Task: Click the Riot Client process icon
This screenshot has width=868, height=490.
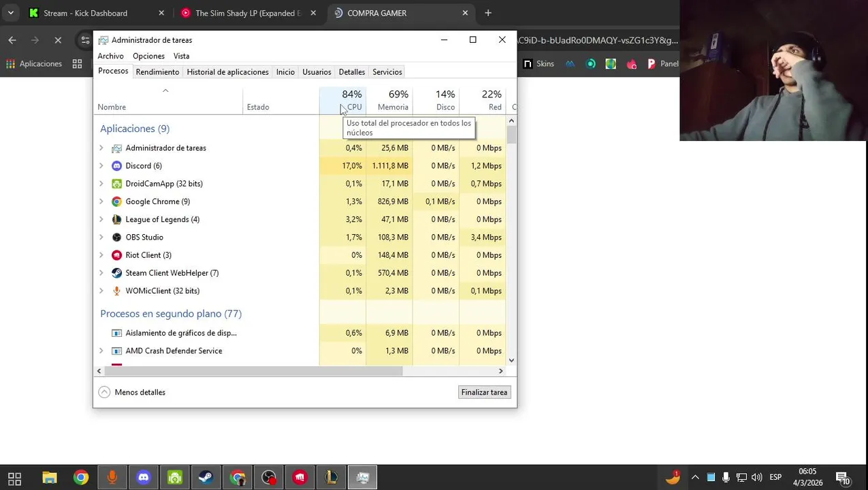Action: [116, 255]
